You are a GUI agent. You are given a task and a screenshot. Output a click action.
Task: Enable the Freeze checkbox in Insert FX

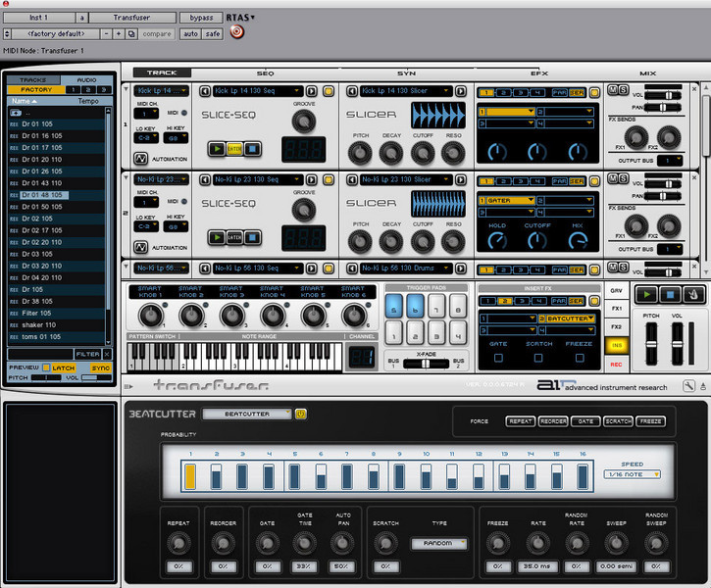tap(580, 358)
